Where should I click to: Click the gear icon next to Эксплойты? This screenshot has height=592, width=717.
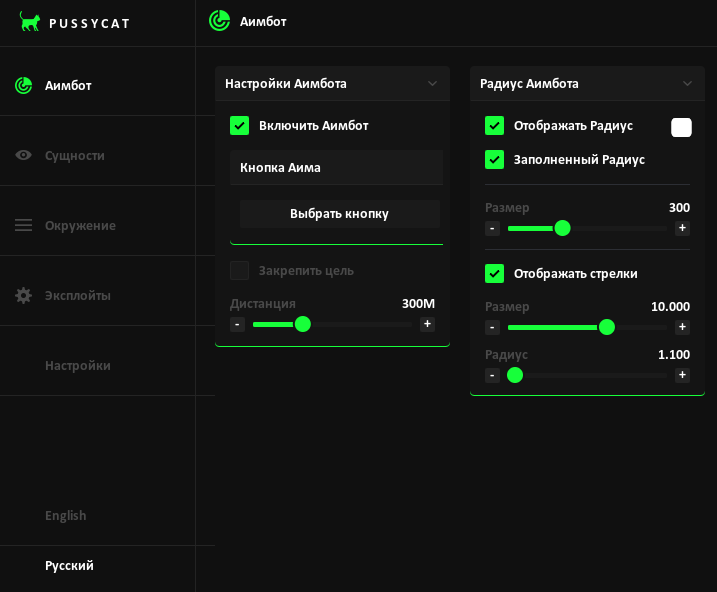(24, 295)
